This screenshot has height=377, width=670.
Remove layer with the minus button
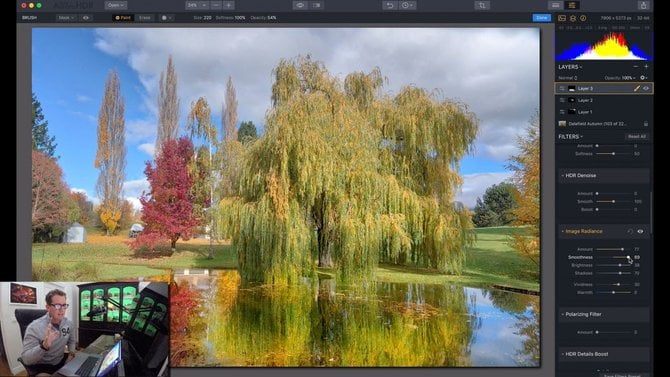tap(635, 67)
